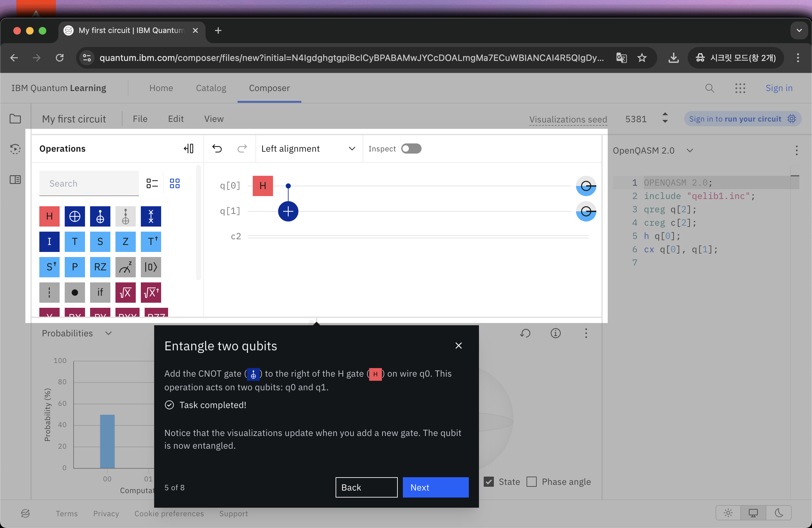Select the RZ gate
This screenshot has width=812, height=528.
(100, 267)
